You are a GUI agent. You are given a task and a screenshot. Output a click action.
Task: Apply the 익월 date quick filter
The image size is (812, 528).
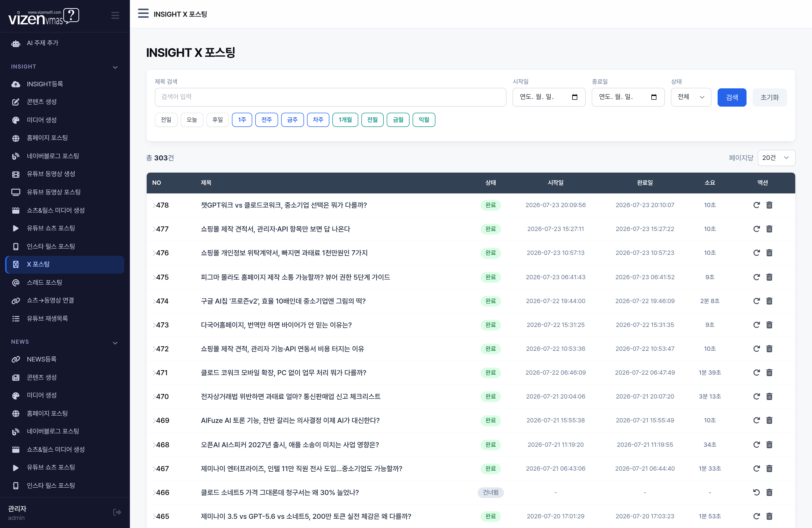coord(424,120)
